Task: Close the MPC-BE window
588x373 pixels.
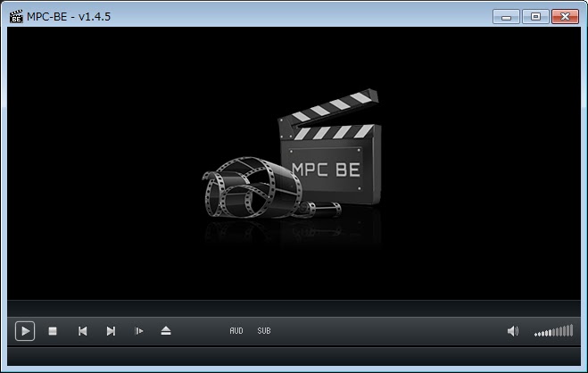Action: 565,17
